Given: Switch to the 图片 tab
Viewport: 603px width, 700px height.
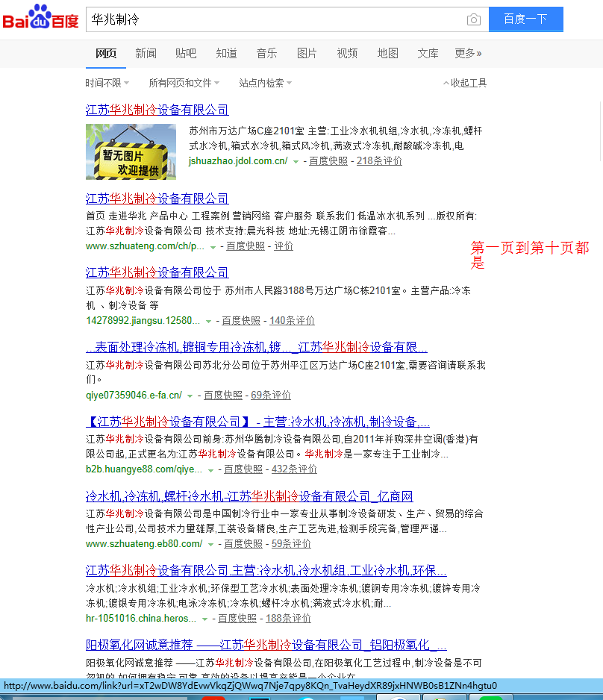Looking at the screenshot, I should (307, 54).
